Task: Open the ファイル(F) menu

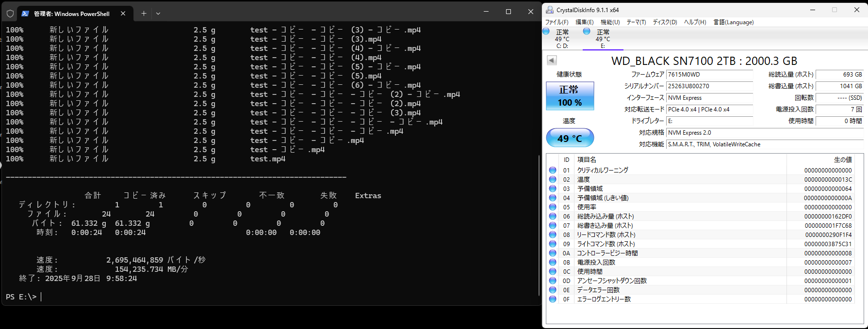Action: [x=557, y=22]
